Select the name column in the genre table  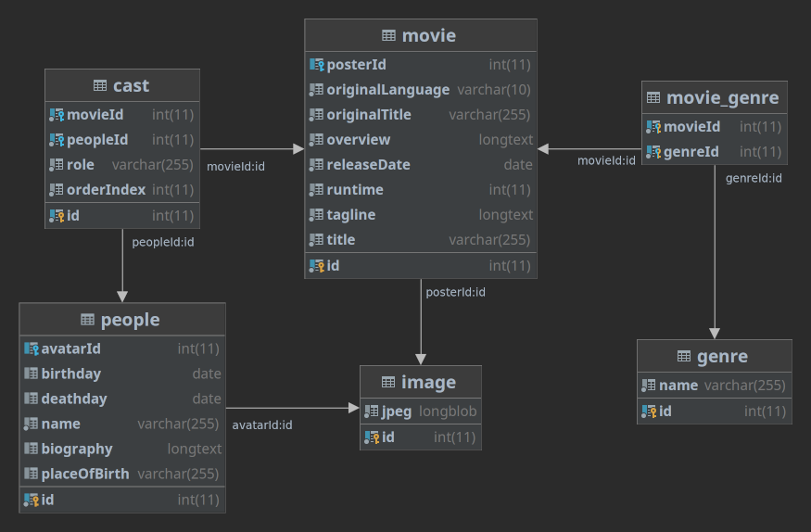click(x=715, y=386)
